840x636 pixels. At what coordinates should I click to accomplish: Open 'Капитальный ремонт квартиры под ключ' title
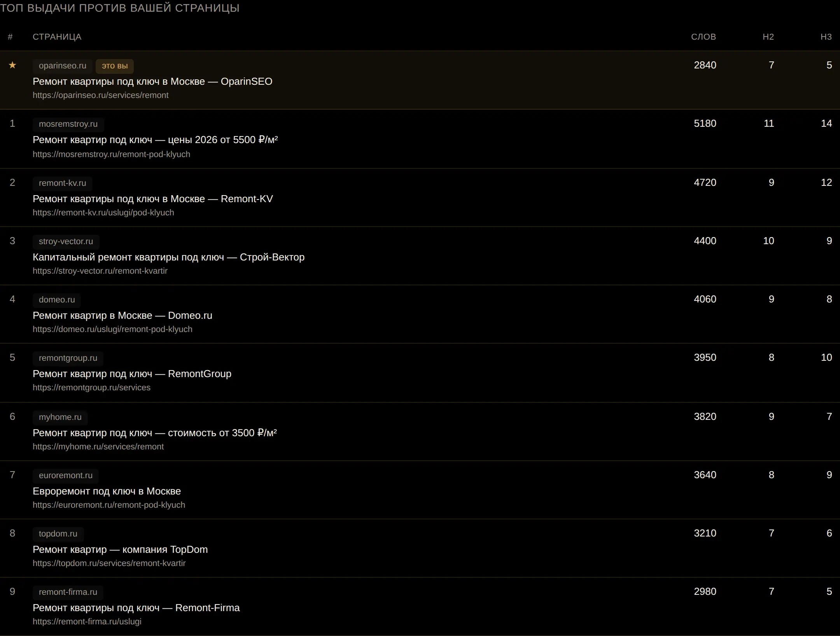(x=168, y=257)
